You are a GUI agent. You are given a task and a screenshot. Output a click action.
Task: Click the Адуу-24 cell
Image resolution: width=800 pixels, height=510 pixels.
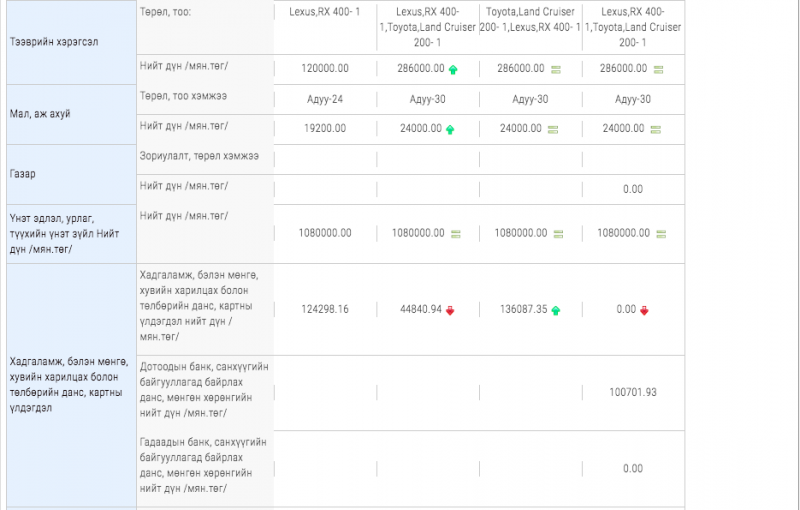click(x=324, y=99)
